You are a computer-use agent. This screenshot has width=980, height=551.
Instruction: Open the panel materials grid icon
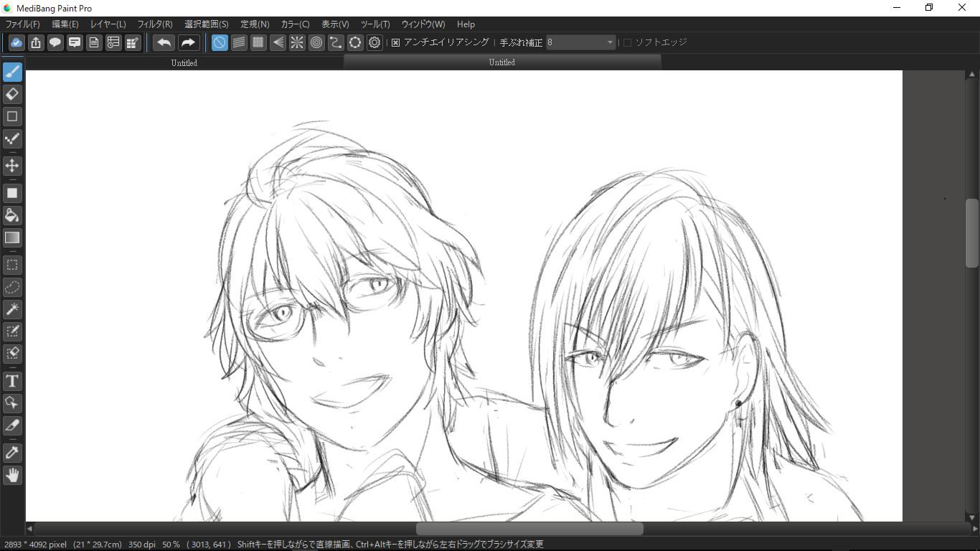133,42
